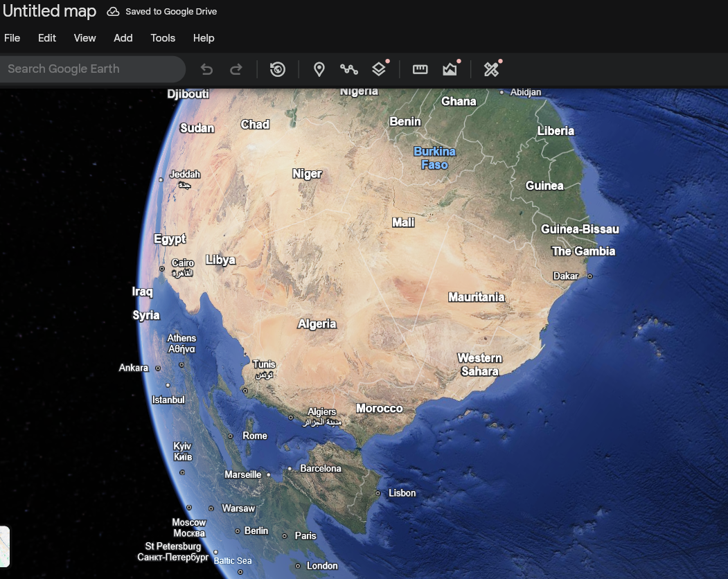Select the Measure ruler tool icon
Screen dimensions: 728x579
[420, 69]
